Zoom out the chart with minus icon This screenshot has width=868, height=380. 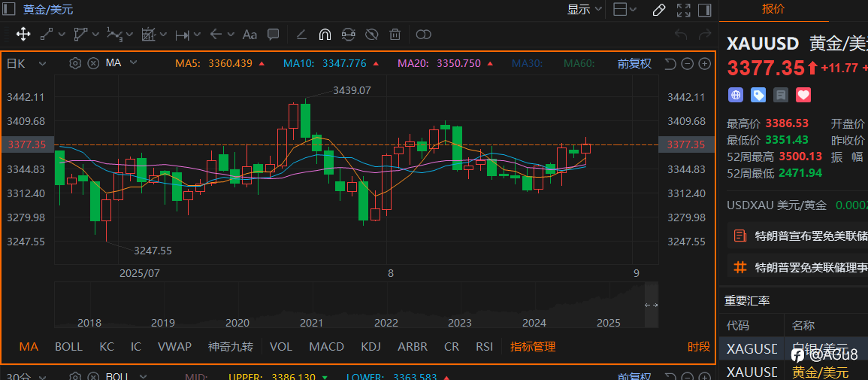[688, 64]
